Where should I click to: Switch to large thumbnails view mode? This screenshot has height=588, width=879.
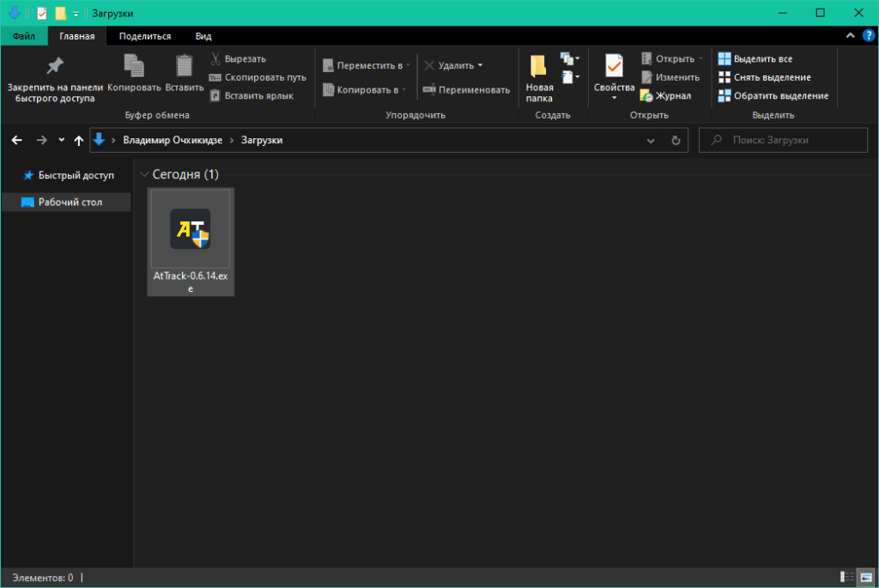point(865,578)
